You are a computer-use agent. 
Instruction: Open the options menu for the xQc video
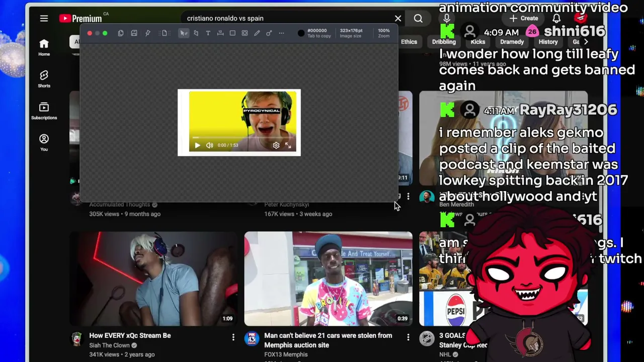233,337
